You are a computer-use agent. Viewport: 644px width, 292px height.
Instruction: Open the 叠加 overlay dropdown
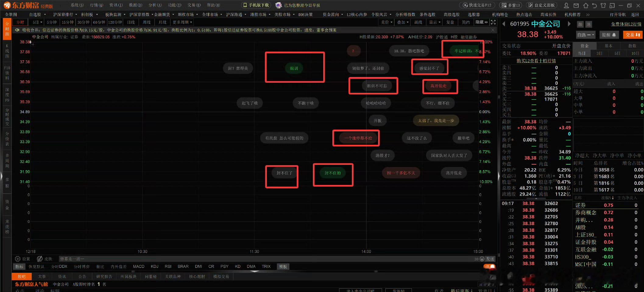402,22
